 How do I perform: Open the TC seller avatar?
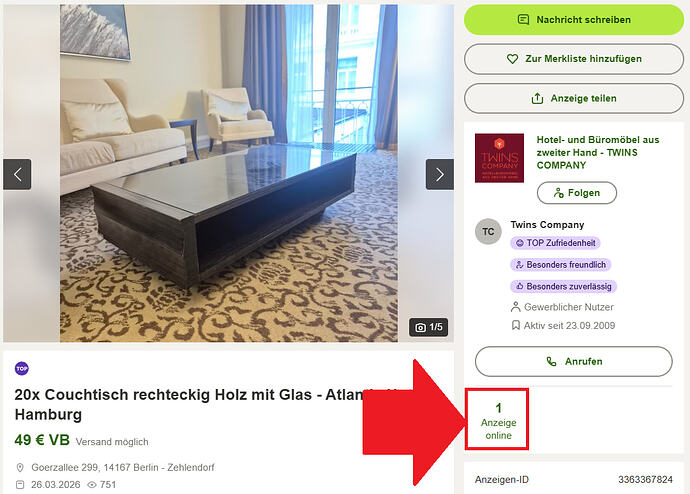click(488, 231)
